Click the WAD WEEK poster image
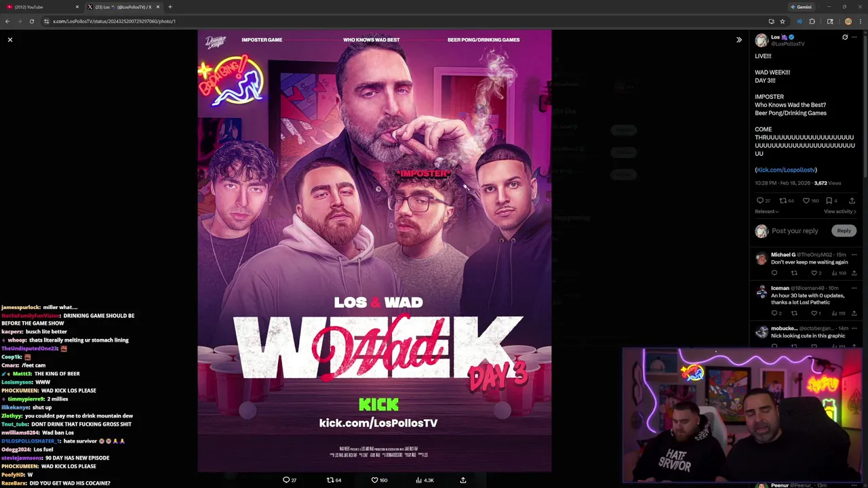Screen dimensions: 868x488 [374, 251]
